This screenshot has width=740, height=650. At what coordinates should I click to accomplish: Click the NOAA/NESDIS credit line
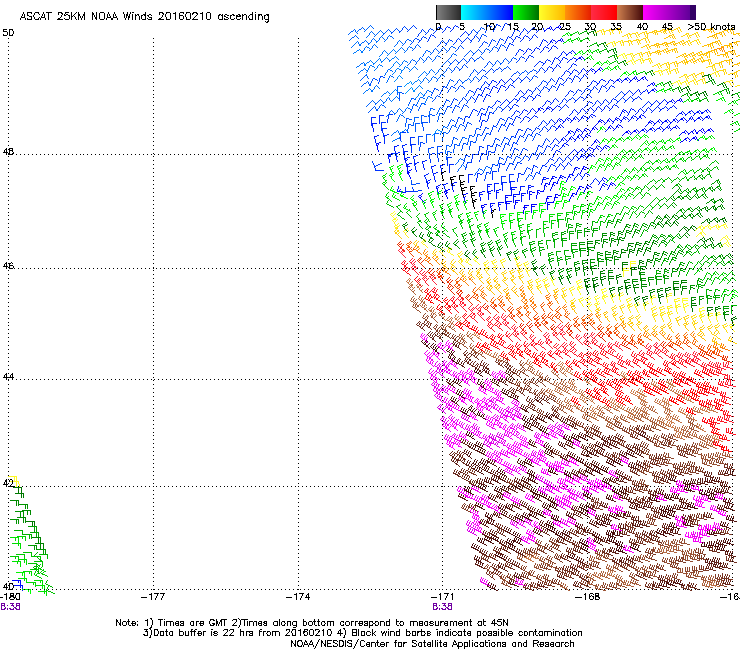[x=432, y=644]
